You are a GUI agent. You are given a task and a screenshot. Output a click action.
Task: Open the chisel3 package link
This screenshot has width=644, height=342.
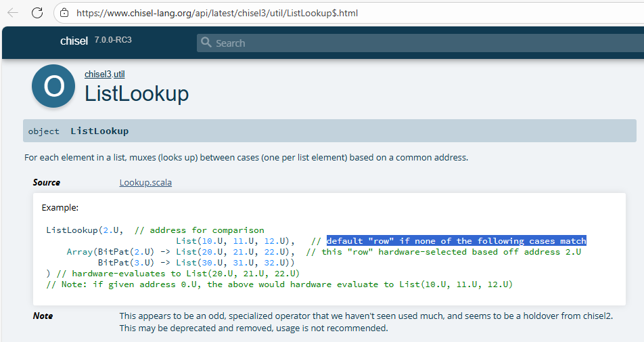coord(97,74)
